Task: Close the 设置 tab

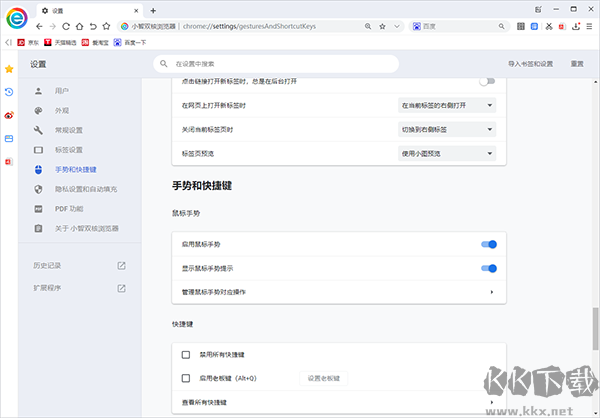Action: click(x=136, y=11)
